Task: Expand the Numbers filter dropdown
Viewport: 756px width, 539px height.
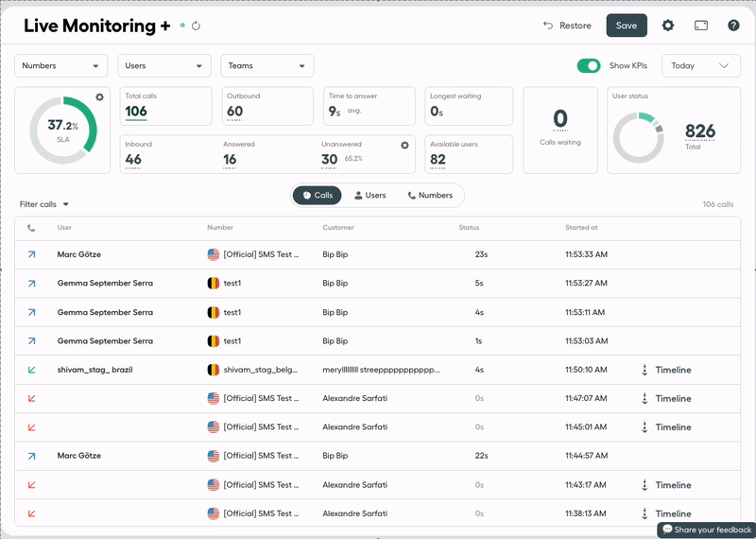Action: point(60,66)
